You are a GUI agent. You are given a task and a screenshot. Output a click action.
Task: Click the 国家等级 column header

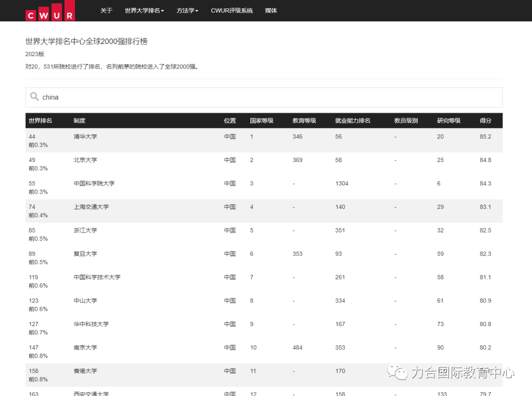click(262, 121)
